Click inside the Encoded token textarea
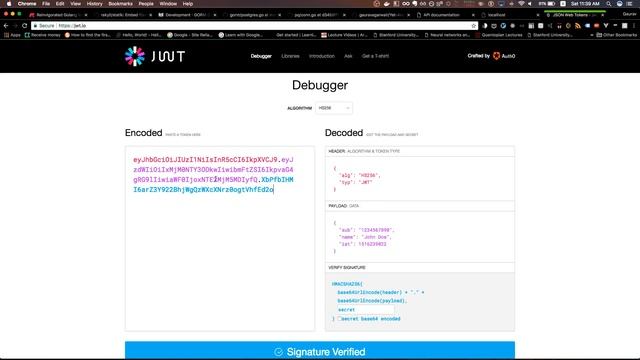Screen dimensions: 640x360 tap(220, 238)
